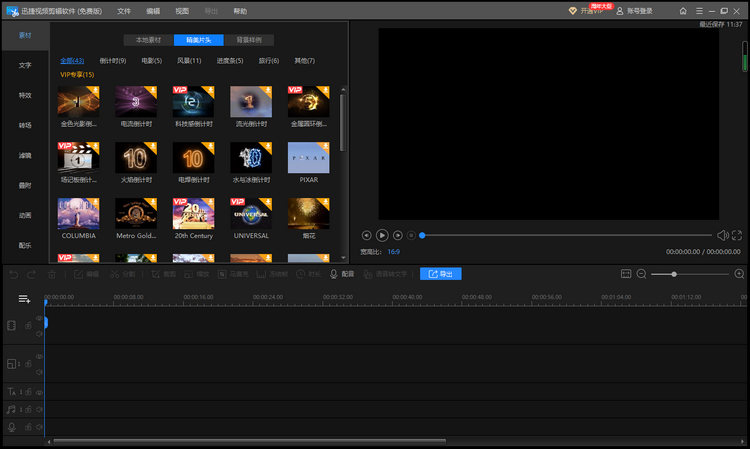Open the 视图 view menu

click(182, 11)
